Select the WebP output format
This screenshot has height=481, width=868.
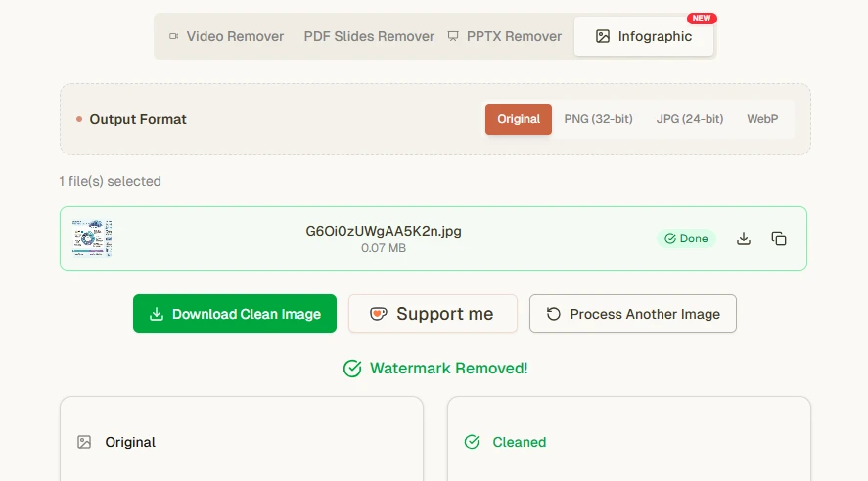pyautogui.click(x=762, y=119)
